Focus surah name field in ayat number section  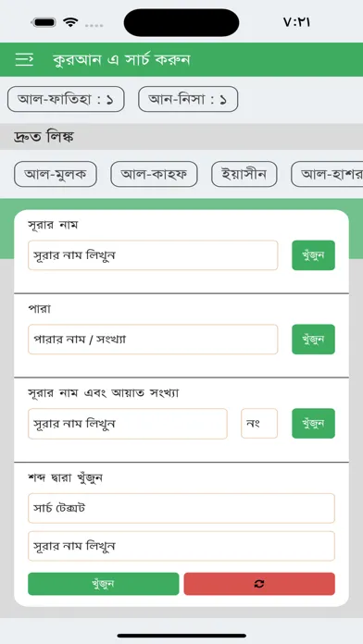(x=128, y=424)
